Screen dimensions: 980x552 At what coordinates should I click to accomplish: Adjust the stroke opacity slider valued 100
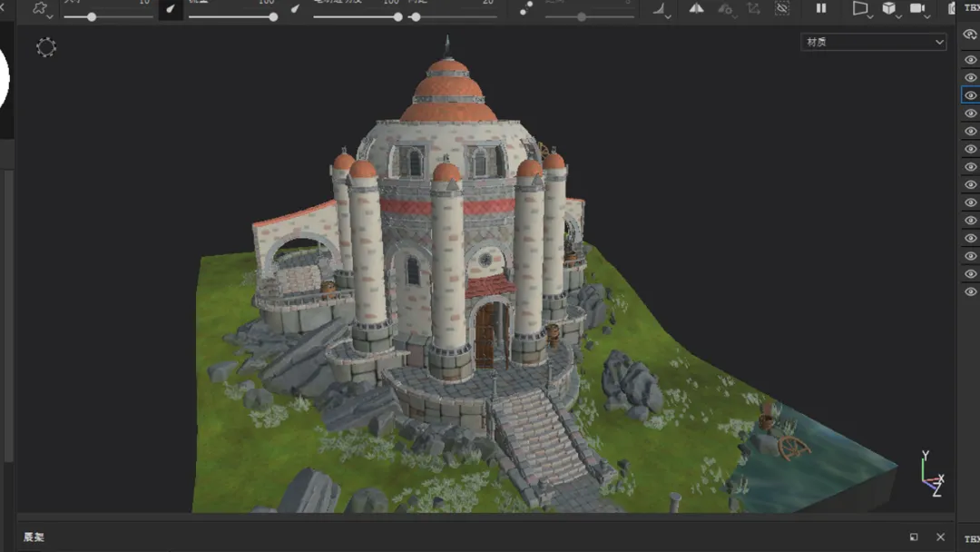point(358,17)
